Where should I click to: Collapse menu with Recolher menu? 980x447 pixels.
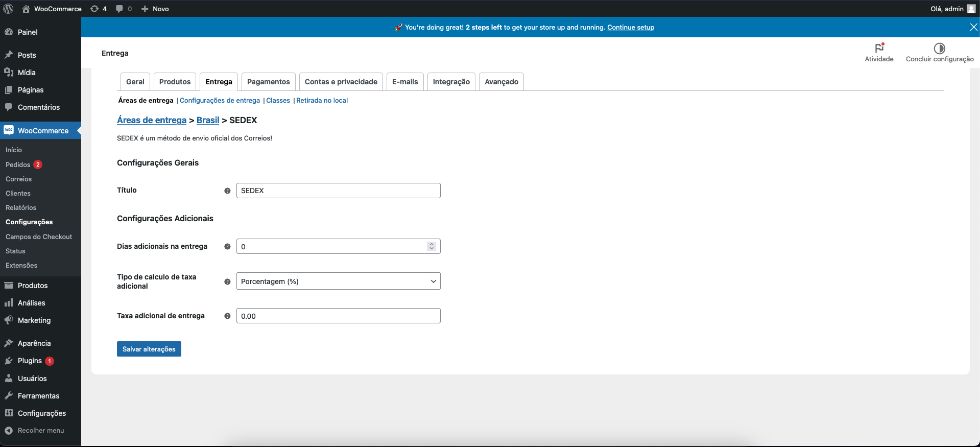pos(40,430)
